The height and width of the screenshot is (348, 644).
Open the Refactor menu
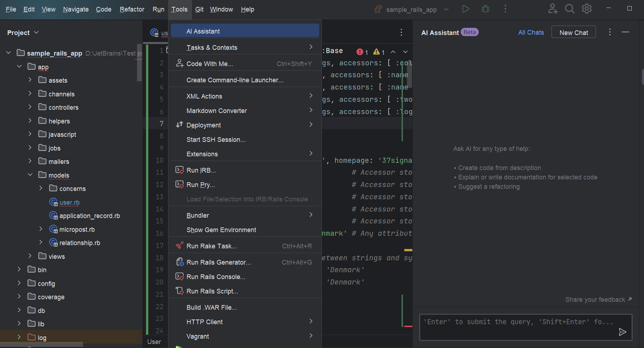[x=132, y=9]
